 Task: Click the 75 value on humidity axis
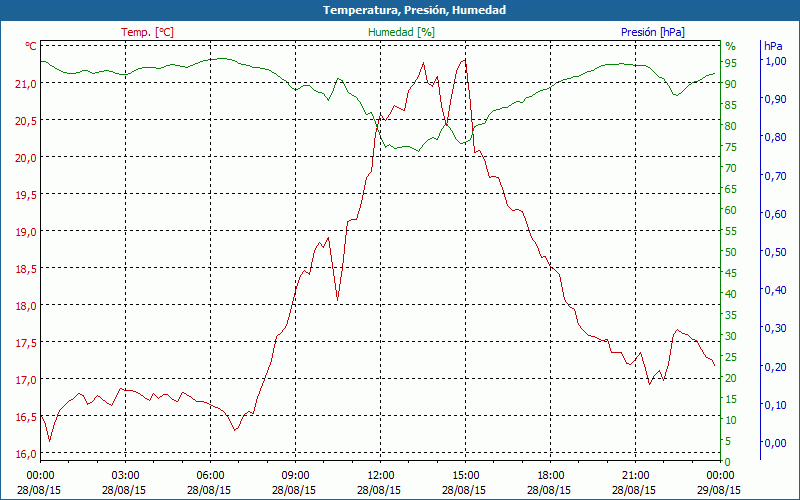tap(731, 147)
